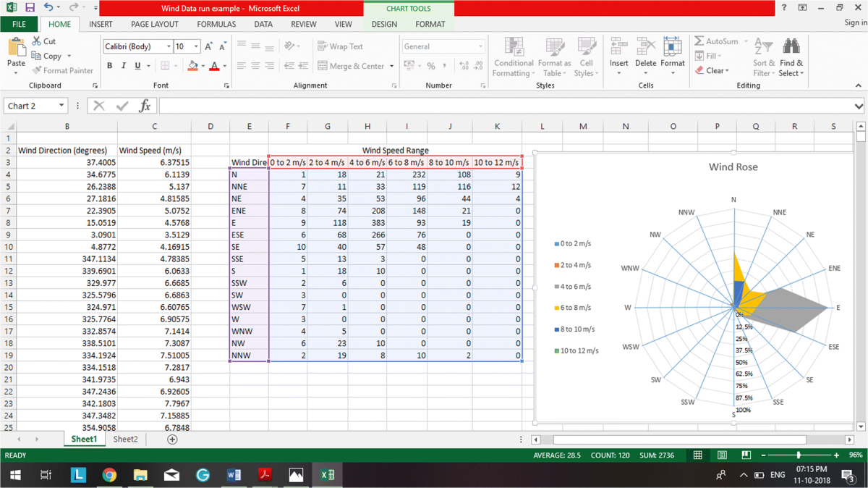Toggle Italic formatting
The width and height of the screenshot is (868, 488).
124,66
